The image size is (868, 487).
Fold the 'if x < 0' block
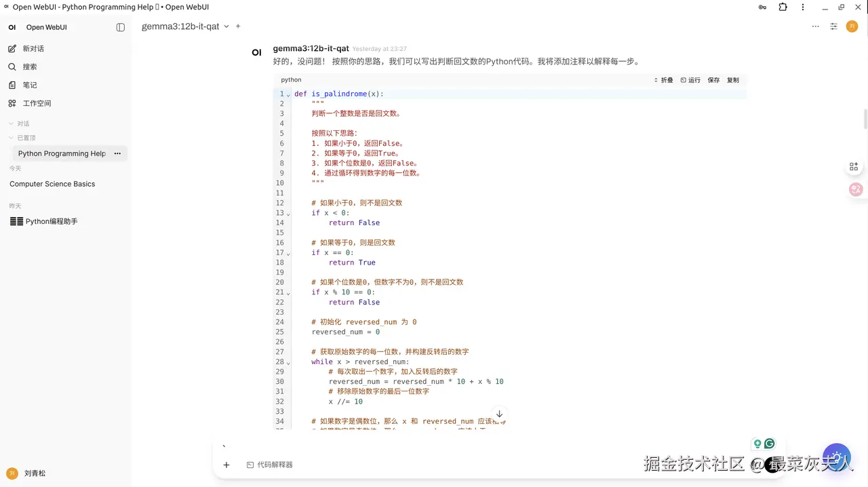[x=289, y=213]
